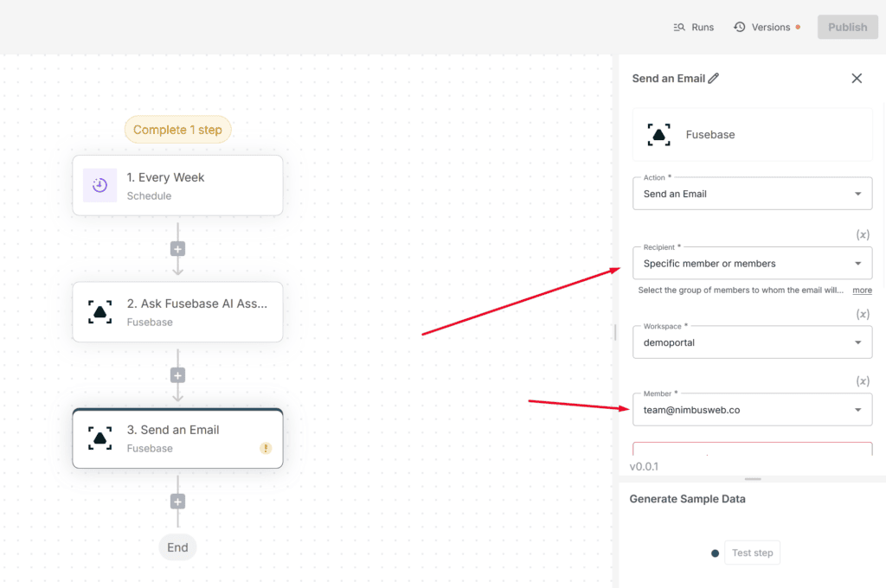The image size is (886, 588).
Task: Click the warning icon on Send an Email step
Action: point(266,448)
